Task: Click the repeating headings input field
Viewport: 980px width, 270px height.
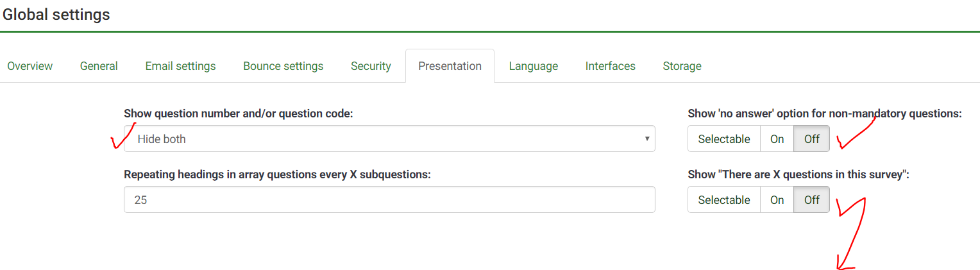Action: 389,199
